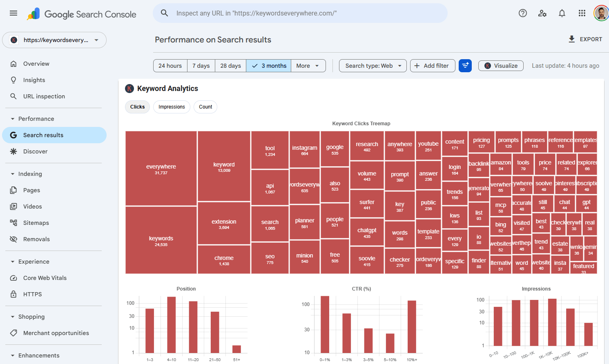
Task: Switch treemap to Impressions metric
Action: pos(172,107)
